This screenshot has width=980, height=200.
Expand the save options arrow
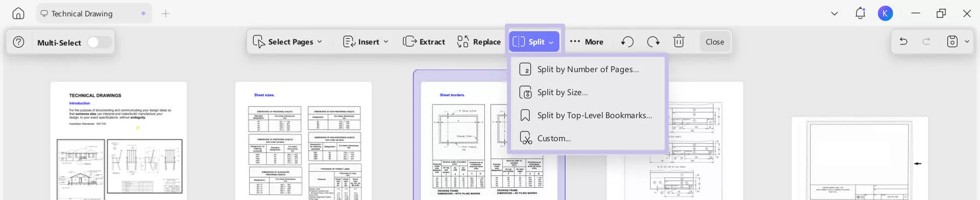[x=967, y=42]
